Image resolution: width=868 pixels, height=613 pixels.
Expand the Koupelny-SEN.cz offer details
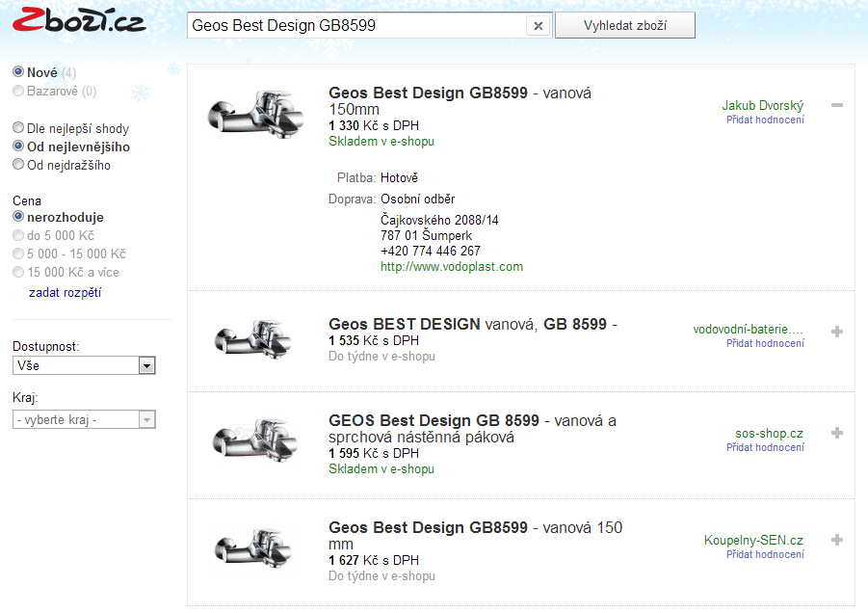tap(836, 541)
